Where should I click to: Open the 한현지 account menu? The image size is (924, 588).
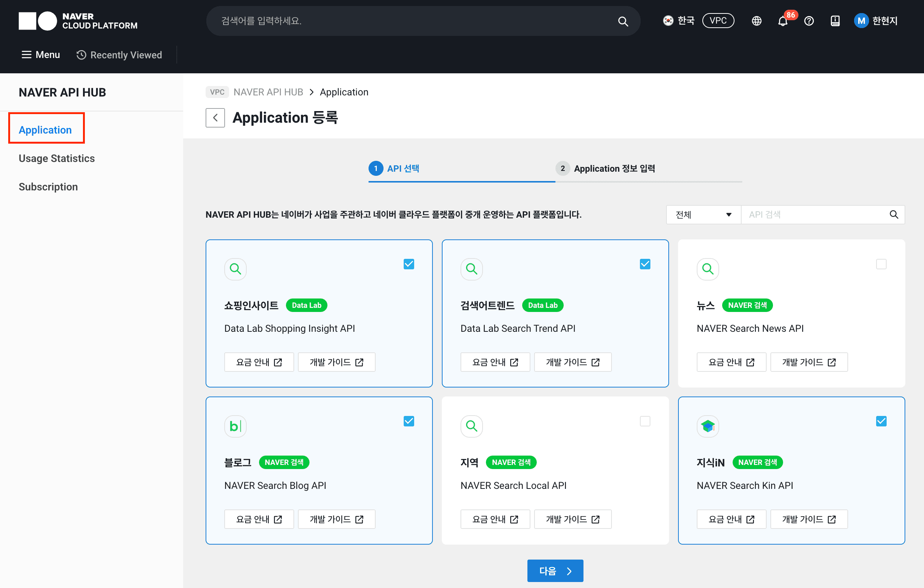pos(876,21)
